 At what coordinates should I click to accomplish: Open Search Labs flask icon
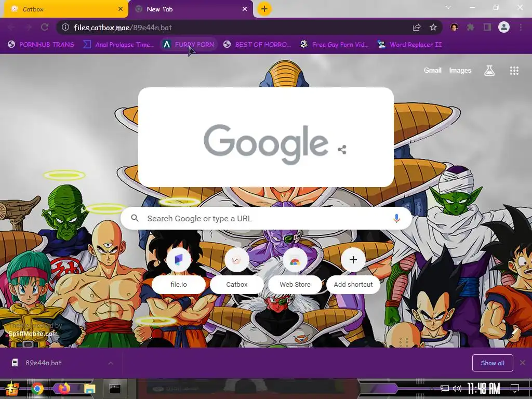(x=489, y=71)
